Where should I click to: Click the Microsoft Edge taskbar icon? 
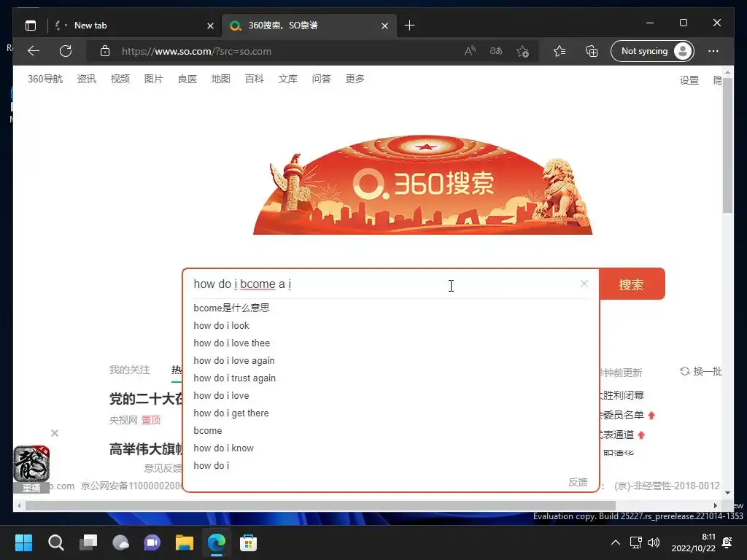pos(217,542)
